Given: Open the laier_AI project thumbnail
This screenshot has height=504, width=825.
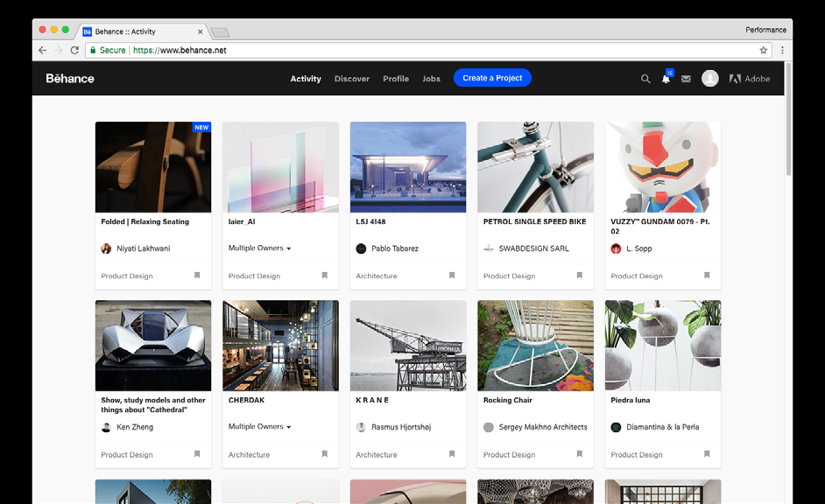Looking at the screenshot, I should (x=280, y=167).
